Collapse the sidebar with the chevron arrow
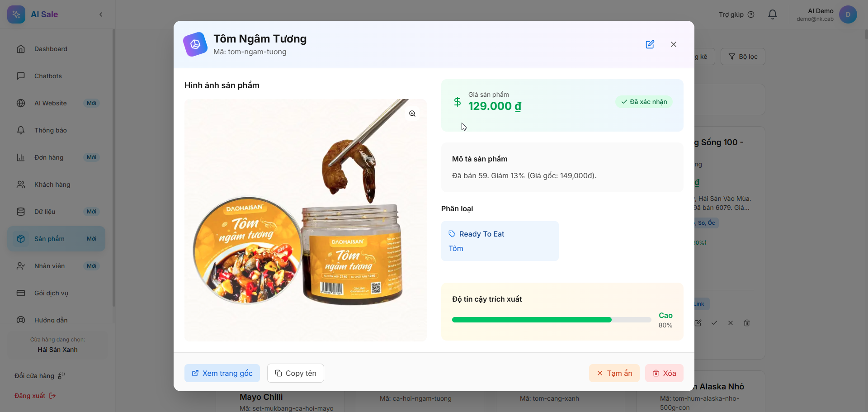This screenshot has width=868, height=412. pyautogui.click(x=101, y=14)
